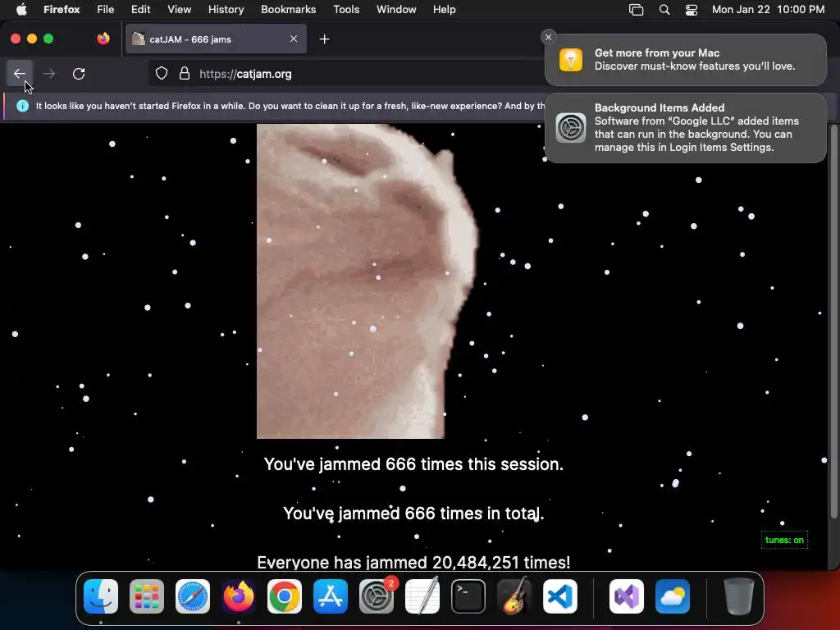The height and width of the screenshot is (630, 840).
Task: Click "Everyone has jammed 20,484,251 times!" text
Action: click(413, 563)
